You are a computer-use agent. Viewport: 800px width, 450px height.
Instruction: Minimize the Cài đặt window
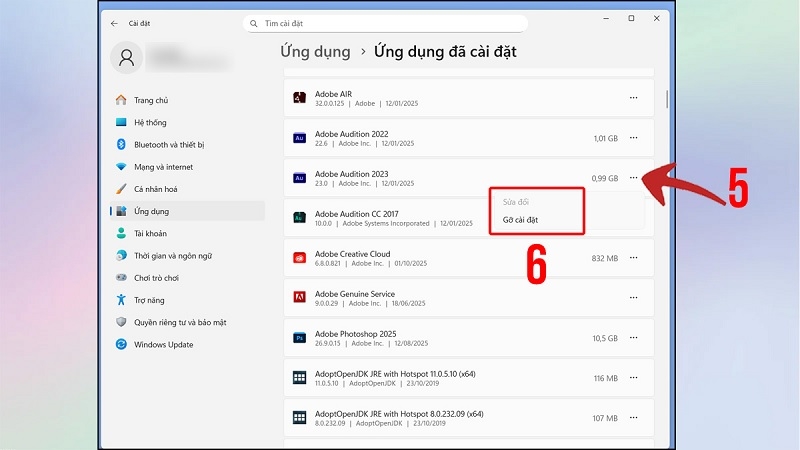[x=606, y=18]
